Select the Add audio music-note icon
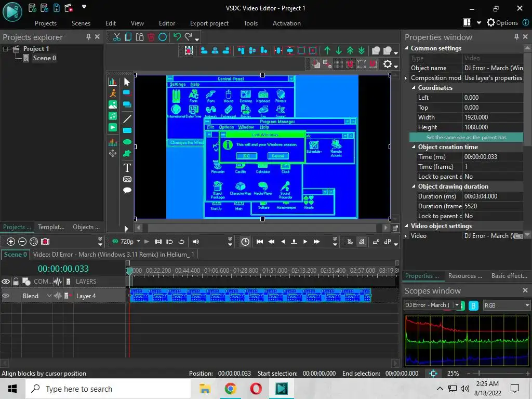 pyautogui.click(x=113, y=116)
